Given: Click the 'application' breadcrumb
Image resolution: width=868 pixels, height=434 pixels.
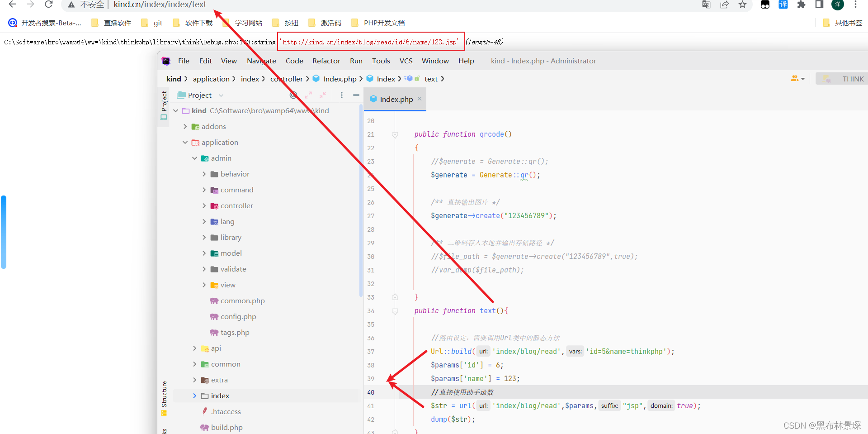Looking at the screenshot, I should pyautogui.click(x=211, y=79).
